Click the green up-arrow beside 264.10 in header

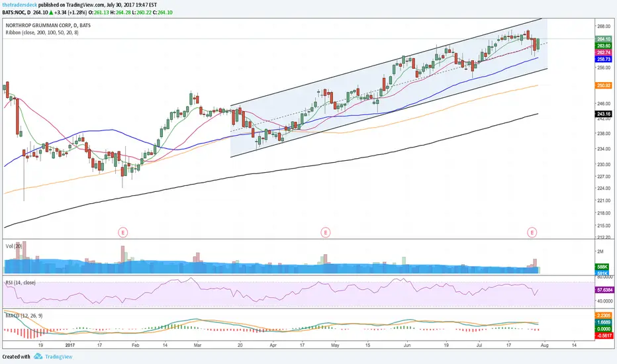point(51,12)
